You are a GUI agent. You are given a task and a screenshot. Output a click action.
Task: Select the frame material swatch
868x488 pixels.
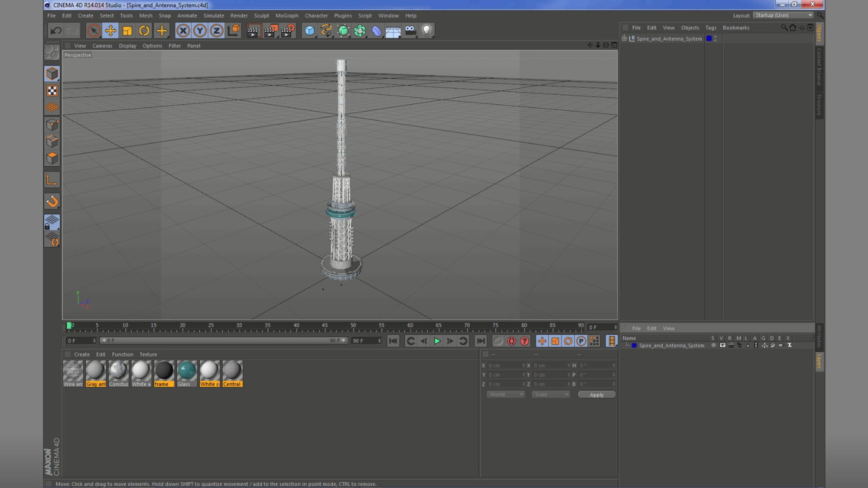(164, 374)
